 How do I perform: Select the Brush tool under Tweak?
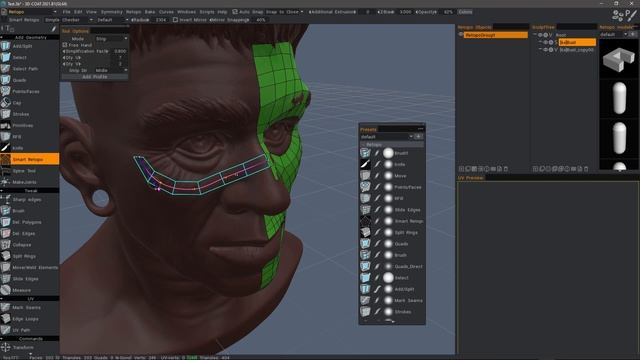29,211
